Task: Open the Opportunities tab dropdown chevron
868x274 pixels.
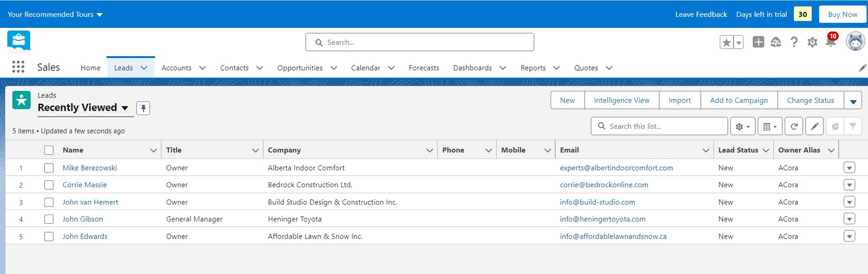Action: click(334, 68)
